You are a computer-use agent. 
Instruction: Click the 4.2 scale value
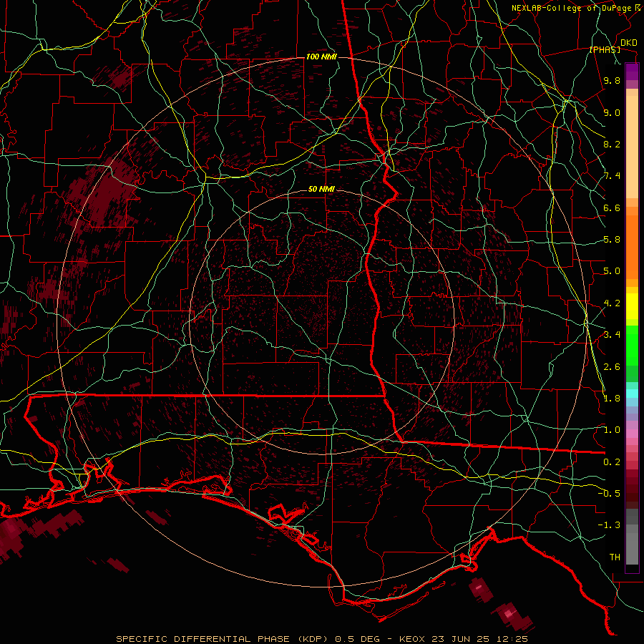[612, 303]
